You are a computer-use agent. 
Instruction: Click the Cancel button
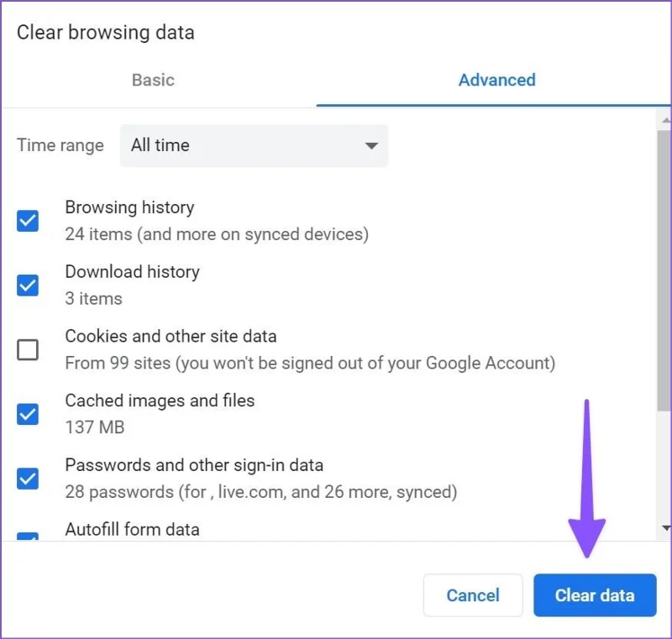click(473, 595)
